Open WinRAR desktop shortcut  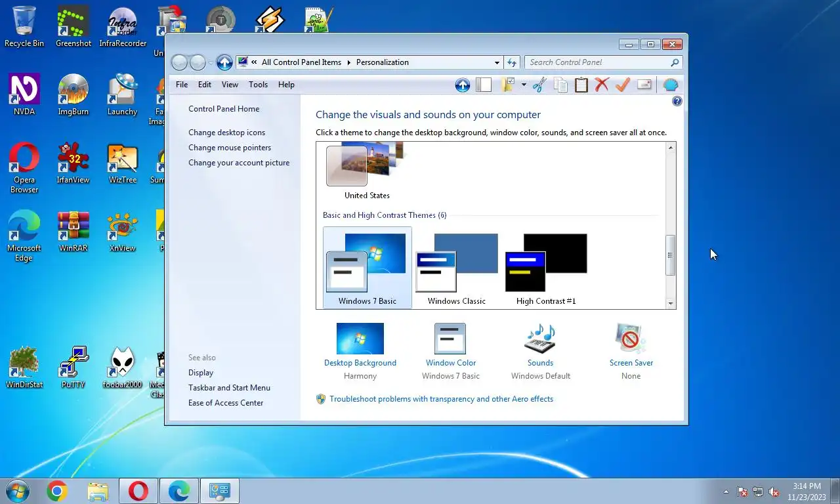pyautogui.click(x=73, y=232)
